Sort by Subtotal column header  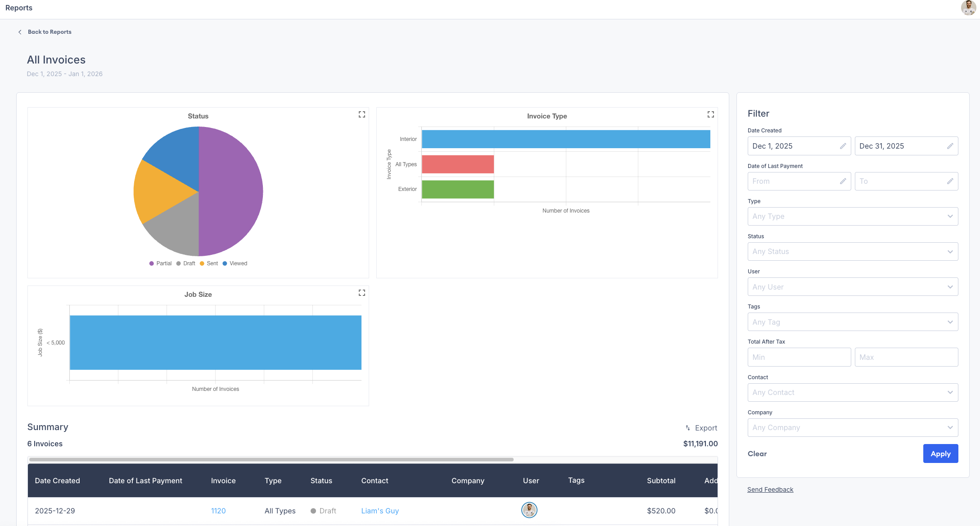point(661,481)
